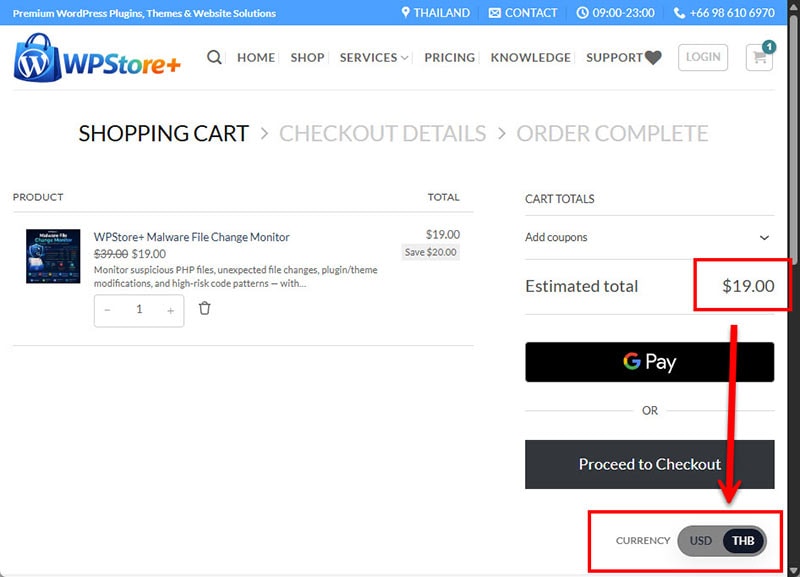Open WPStore+ Malware File Change Monitor link
This screenshot has height=577, width=800.
point(191,237)
